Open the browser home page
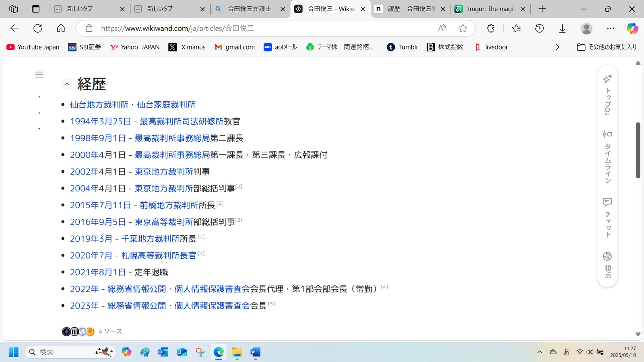The height and width of the screenshot is (362, 644). pyautogui.click(x=61, y=28)
